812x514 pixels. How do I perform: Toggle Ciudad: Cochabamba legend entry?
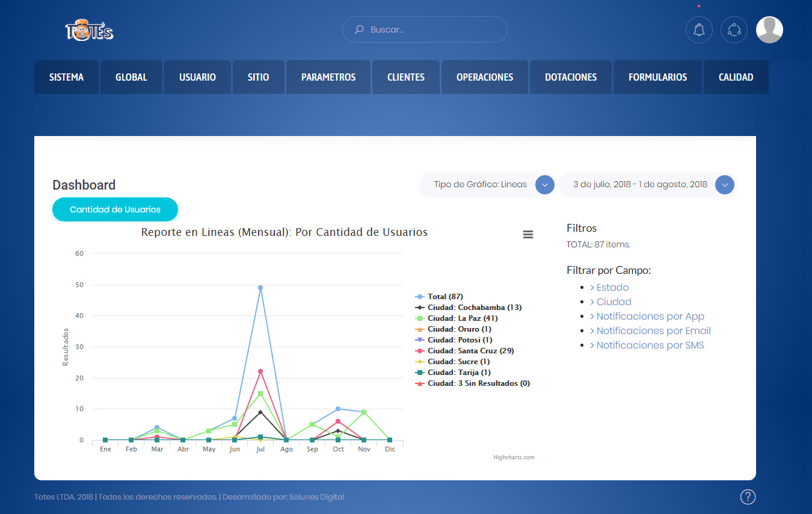pos(474,308)
